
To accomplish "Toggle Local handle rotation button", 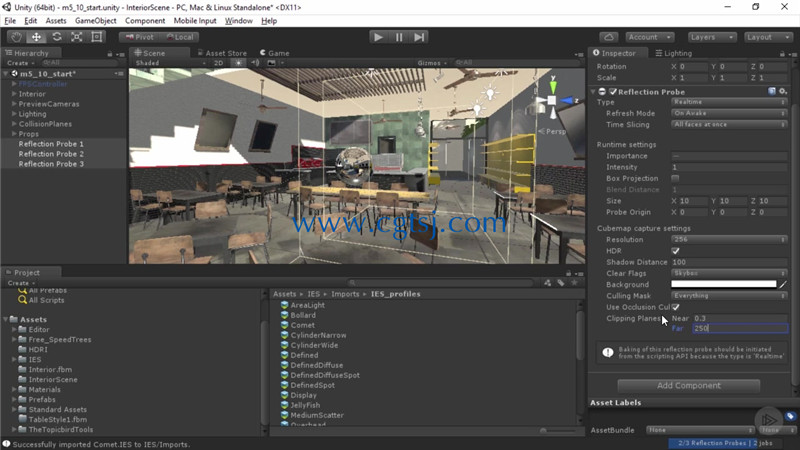I will point(180,37).
